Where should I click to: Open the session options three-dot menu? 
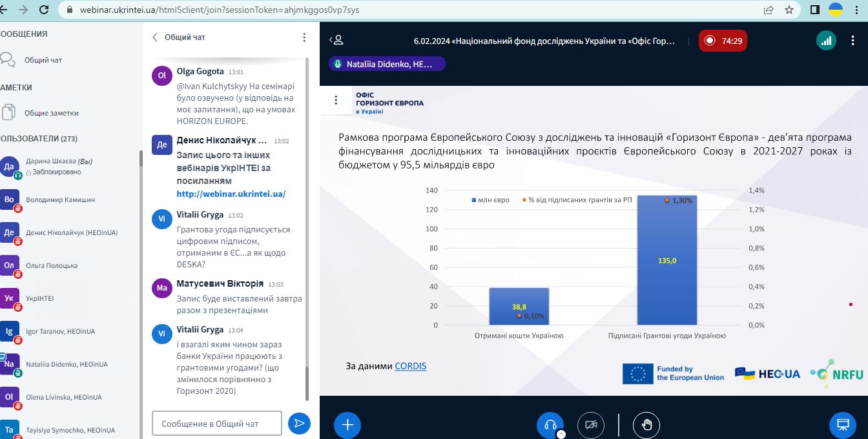pos(853,40)
